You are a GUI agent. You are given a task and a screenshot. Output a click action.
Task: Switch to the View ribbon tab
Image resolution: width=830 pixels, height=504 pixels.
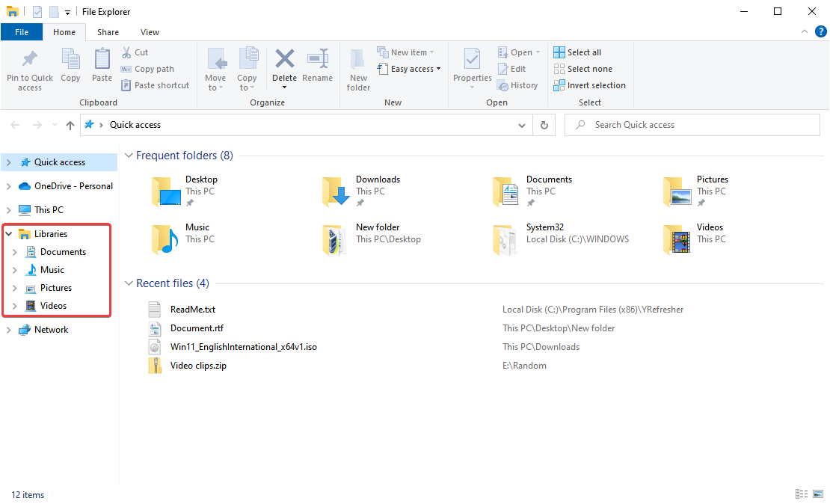[150, 32]
